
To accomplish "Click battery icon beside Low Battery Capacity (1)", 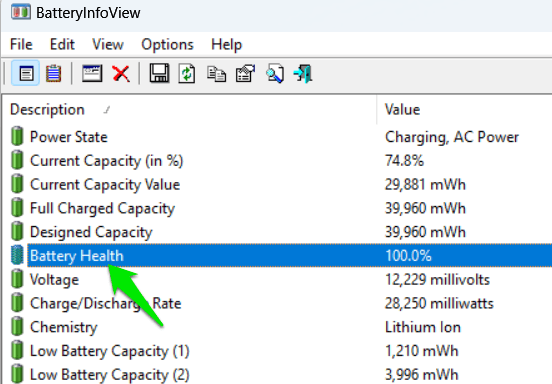I will [17, 350].
